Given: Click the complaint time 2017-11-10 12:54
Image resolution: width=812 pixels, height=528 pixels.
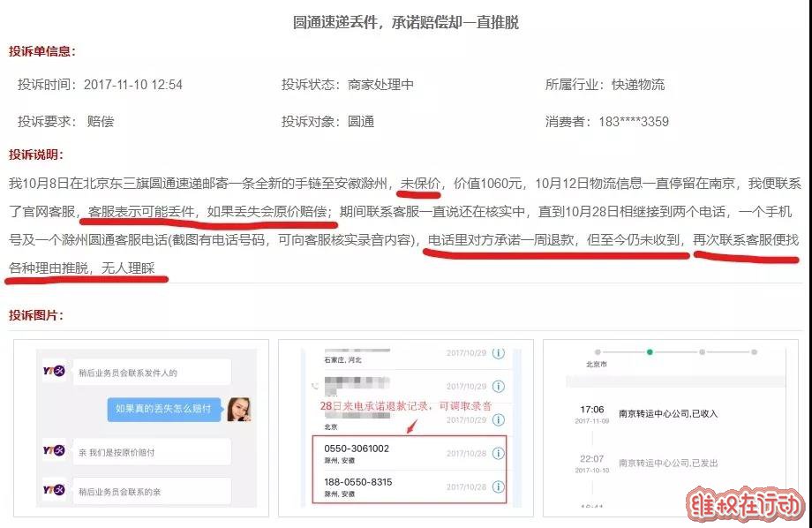Looking at the screenshot, I should pyautogui.click(x=133, y=85).
